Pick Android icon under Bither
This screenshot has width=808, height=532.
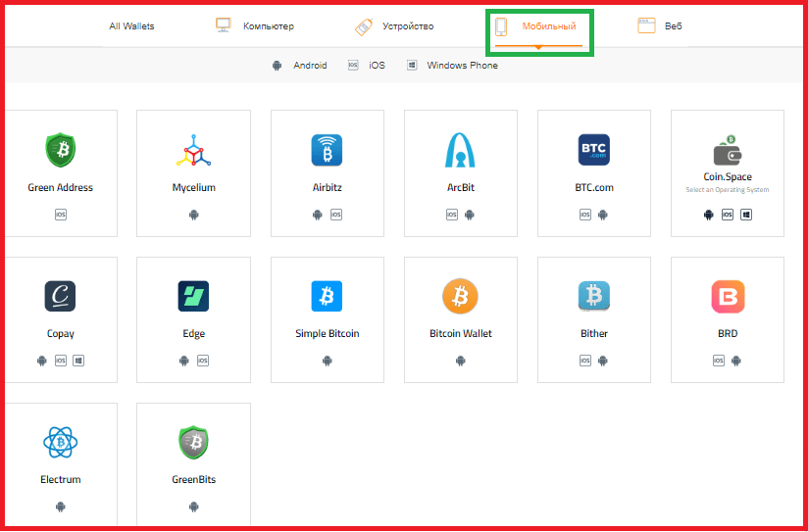tap(603, 361)
